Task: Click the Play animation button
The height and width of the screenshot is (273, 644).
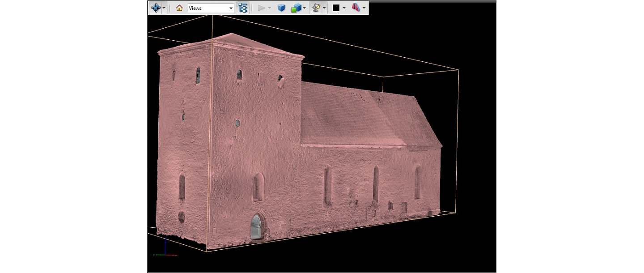Action: (262, 7)
